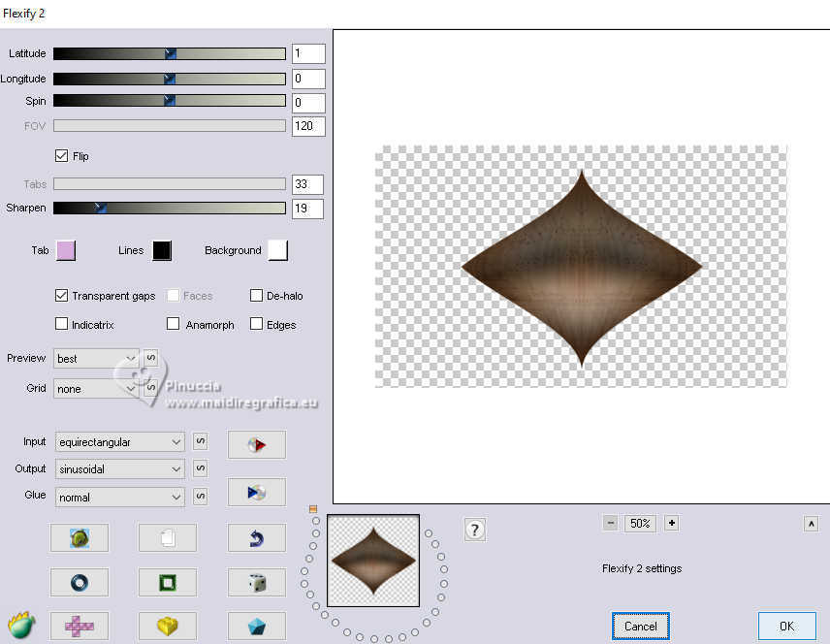Enable the Indicatrix checkbox
This screenshot has height=644, width=830.
coord(61,324)
